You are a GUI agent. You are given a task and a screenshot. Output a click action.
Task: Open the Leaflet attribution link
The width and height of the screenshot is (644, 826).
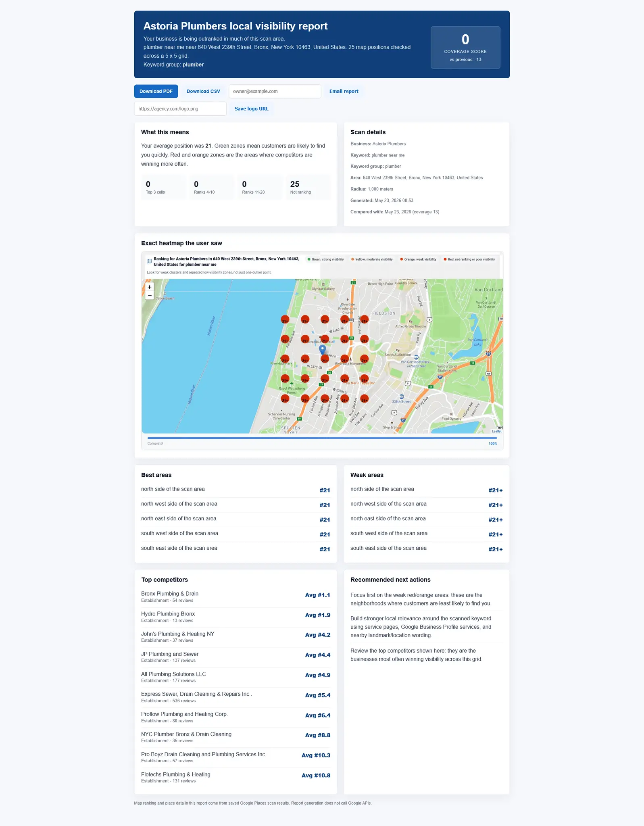[496, 431]
